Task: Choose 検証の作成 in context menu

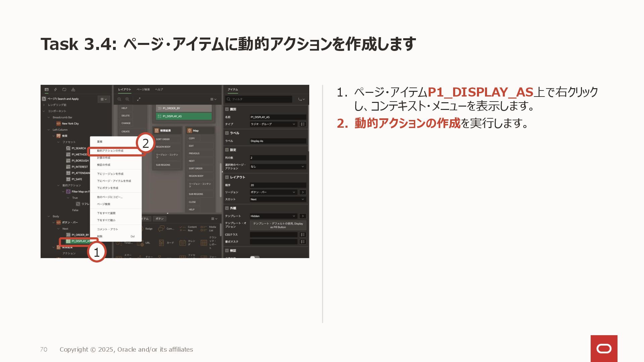Action: [116, 165]
